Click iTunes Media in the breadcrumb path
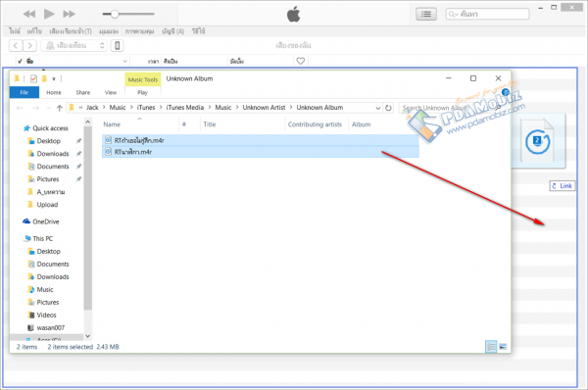Image resolution: width=588 pixels, height=390 pixels. click(x=185, y=108)
